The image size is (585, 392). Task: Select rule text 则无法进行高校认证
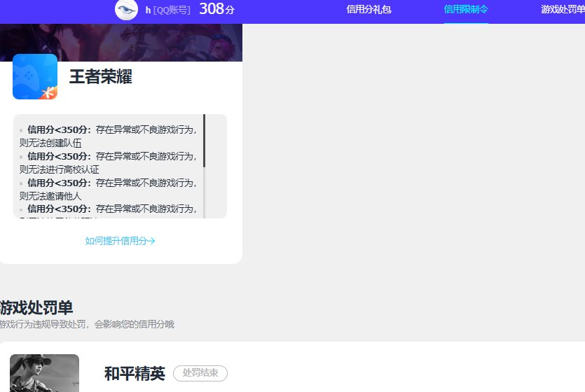pyautogui.click(x=60, y=169)
